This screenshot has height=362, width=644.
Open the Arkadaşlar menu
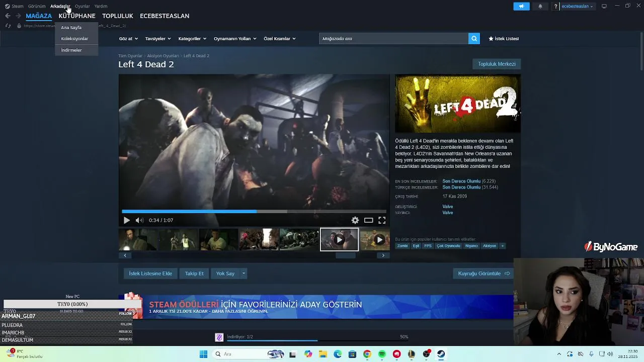(x=60, y=6)
